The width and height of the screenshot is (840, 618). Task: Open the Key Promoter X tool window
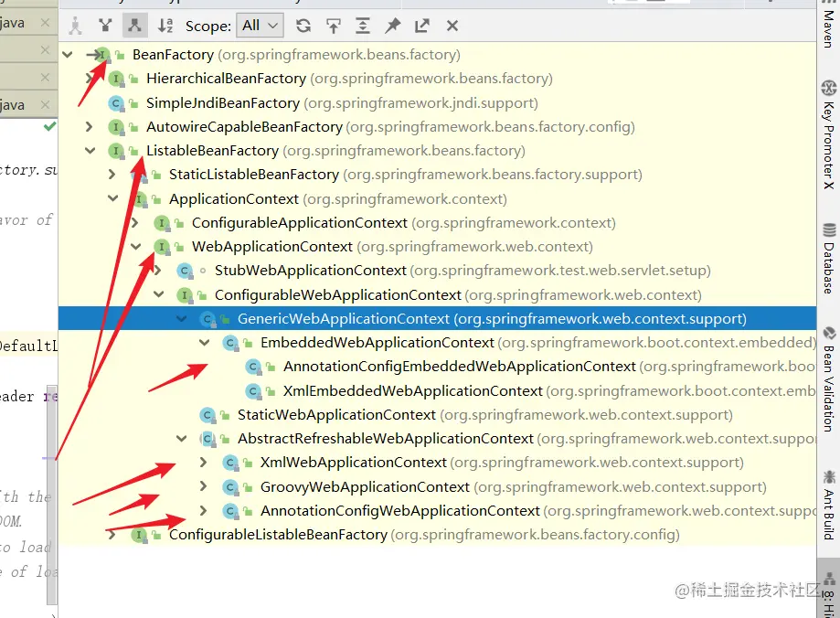[829, 135]
